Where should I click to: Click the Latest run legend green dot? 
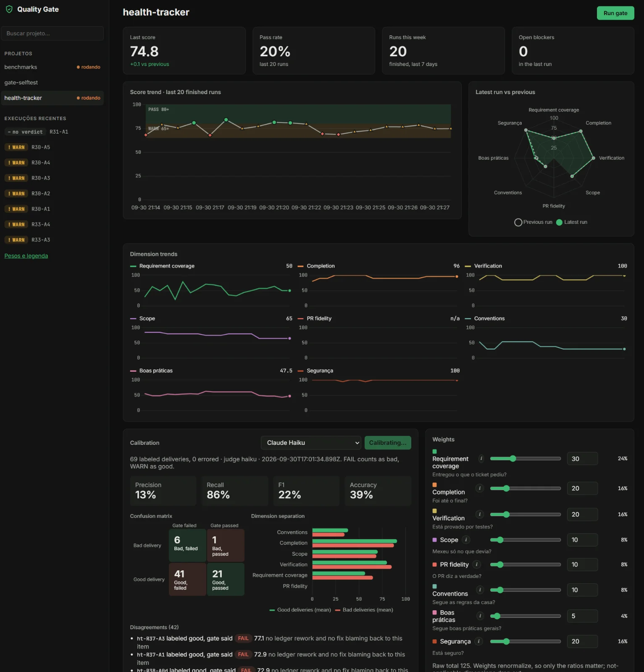(559, 222)
